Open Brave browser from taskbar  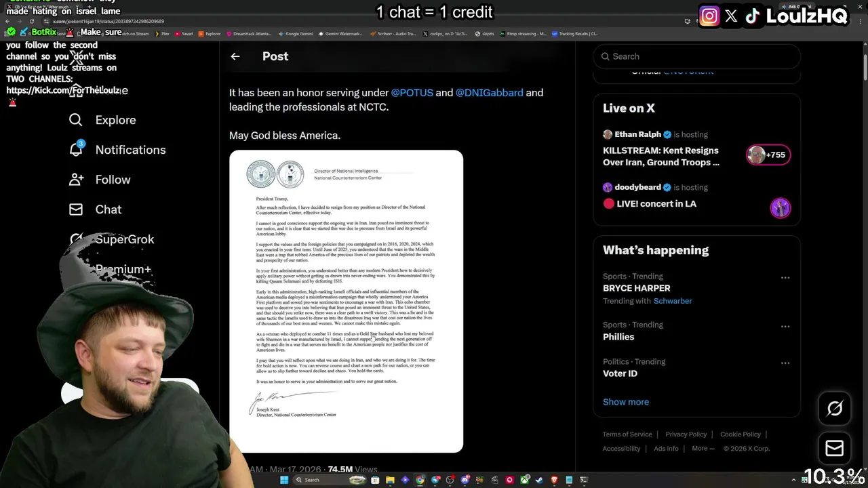pos(554,480)
